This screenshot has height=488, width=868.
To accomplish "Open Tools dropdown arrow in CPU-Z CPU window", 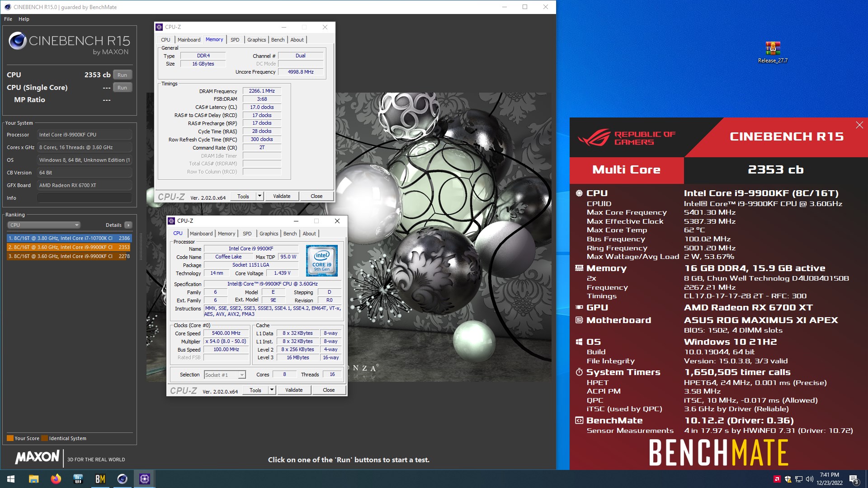I will point(272,390).
